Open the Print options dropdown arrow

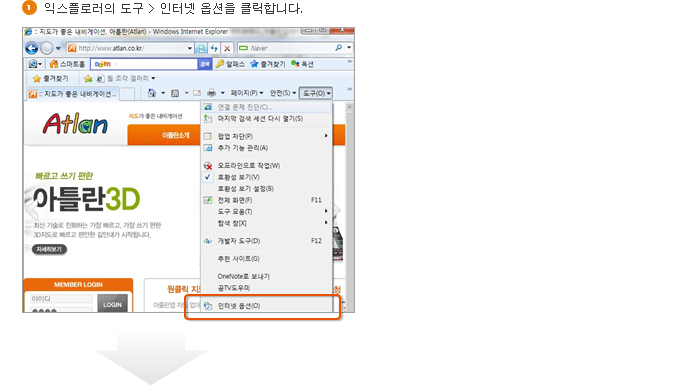tap(222, 93)
